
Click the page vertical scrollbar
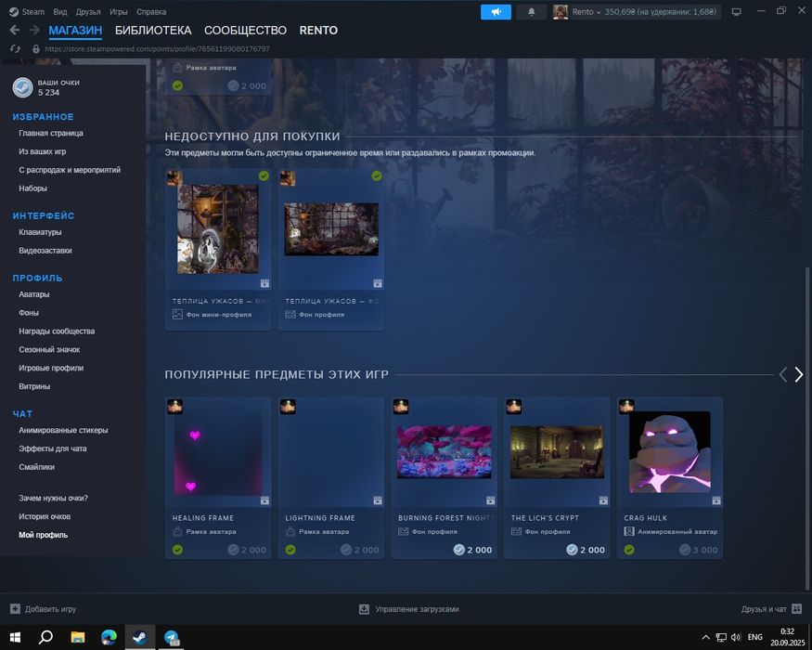click(806, 428)
